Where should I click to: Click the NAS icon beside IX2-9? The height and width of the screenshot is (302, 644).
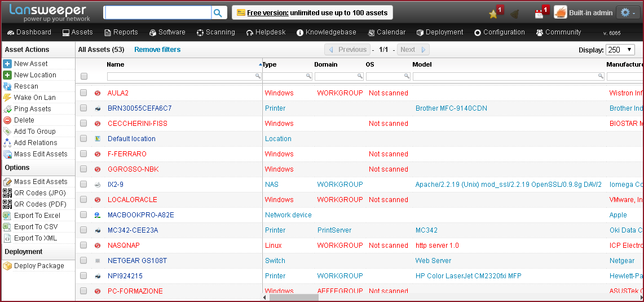click(x=98, y=185)
